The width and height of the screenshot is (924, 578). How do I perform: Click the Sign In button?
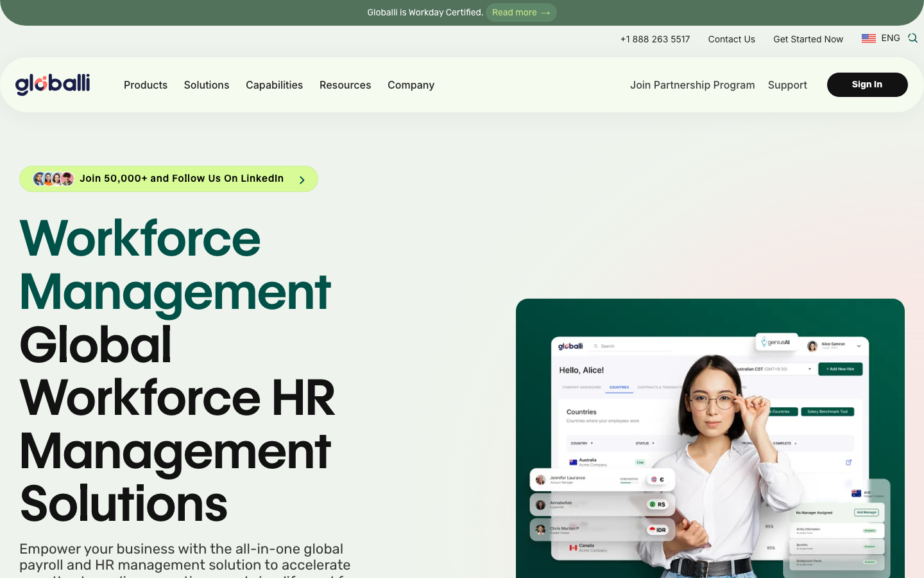pos(867,85)
